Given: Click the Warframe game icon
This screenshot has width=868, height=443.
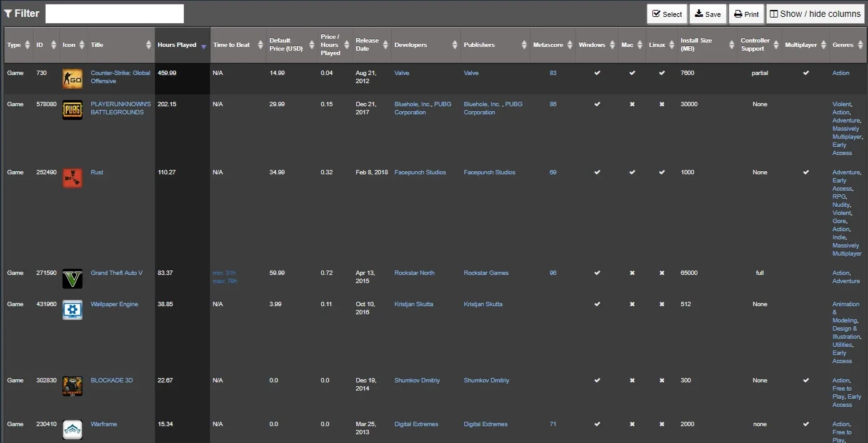Looking at the screenshot, I should [72, 430].
